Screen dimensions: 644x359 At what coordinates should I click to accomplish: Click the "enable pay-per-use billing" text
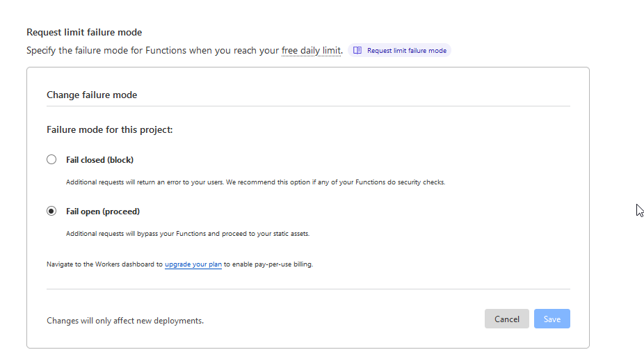pos(273,264)
